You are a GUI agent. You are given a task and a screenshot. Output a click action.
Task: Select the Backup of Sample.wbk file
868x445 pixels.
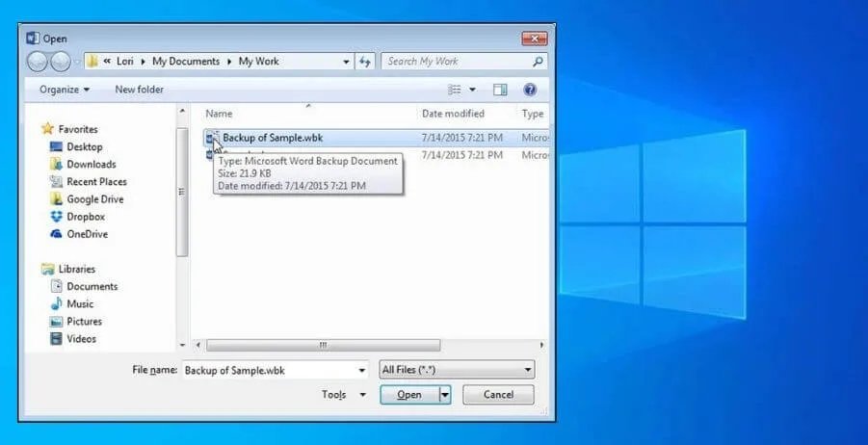377,138
